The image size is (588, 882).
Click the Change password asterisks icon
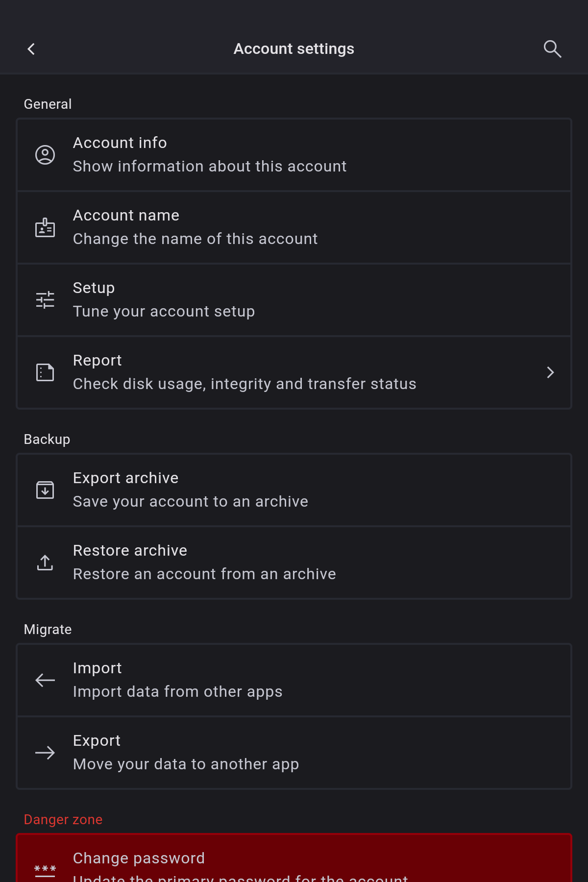click(45, 869)
